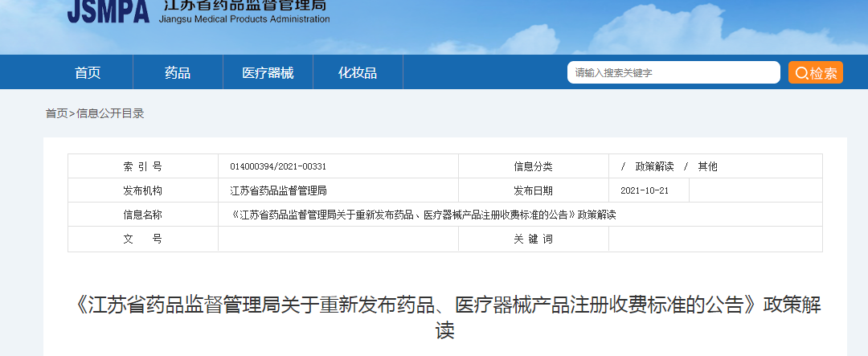Click publisher value 江苏省药品监督管理局 in table

pos(278,191)
